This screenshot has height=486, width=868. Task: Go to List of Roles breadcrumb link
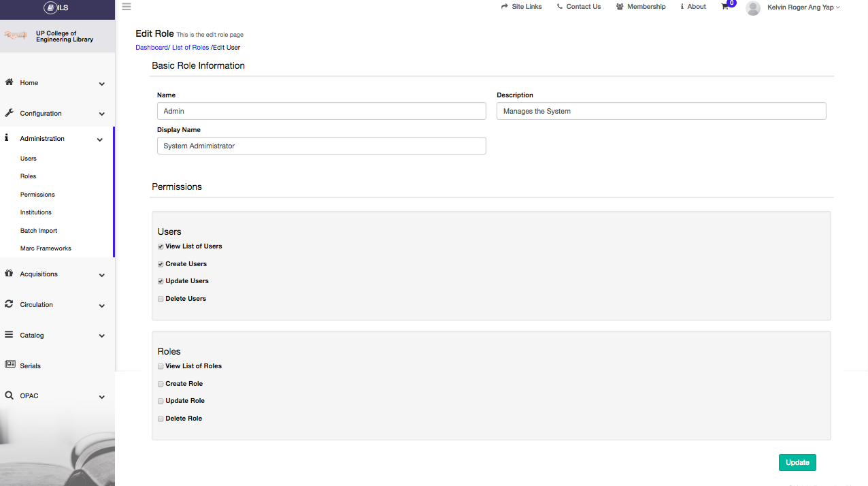click(x=190, y=48)
